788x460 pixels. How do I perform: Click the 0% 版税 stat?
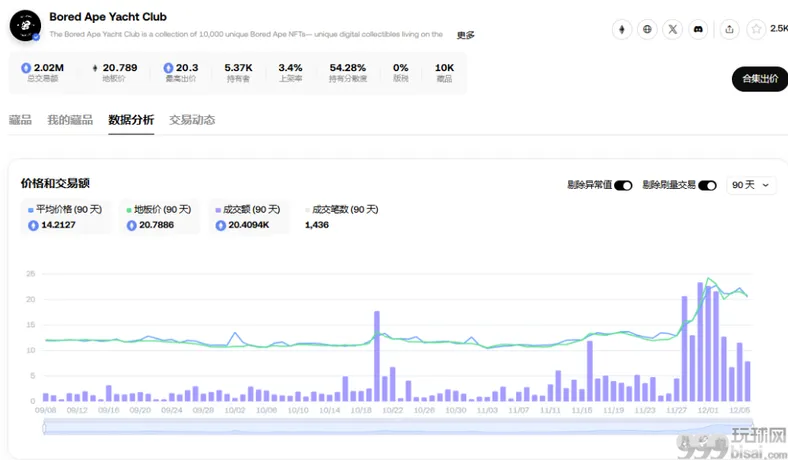401,72
